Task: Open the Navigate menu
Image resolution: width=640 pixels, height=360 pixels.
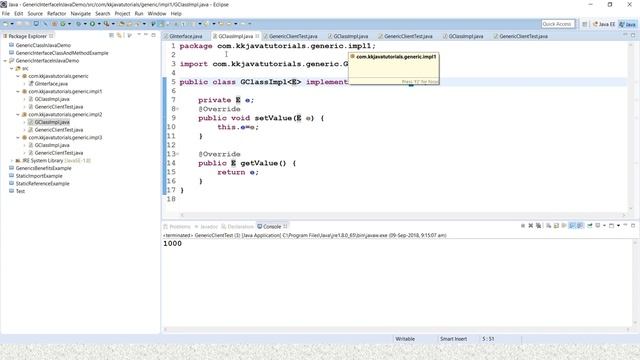Action: point(80,13)
